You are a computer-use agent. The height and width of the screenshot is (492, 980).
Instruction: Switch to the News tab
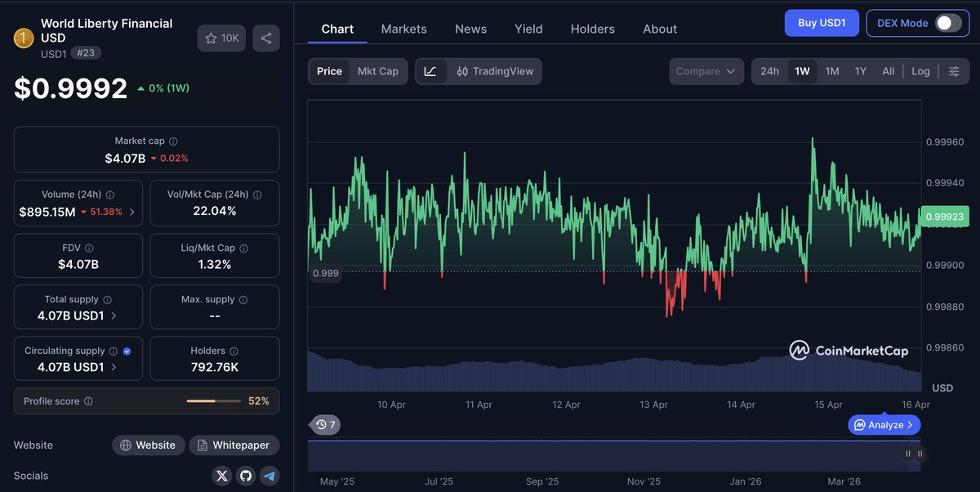click(x=470, y=29)
